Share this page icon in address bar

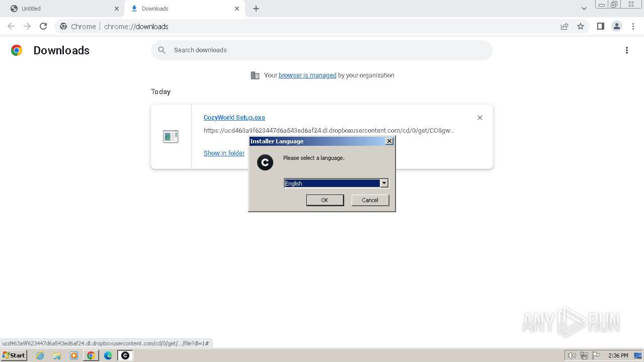[x=565, y=26]
